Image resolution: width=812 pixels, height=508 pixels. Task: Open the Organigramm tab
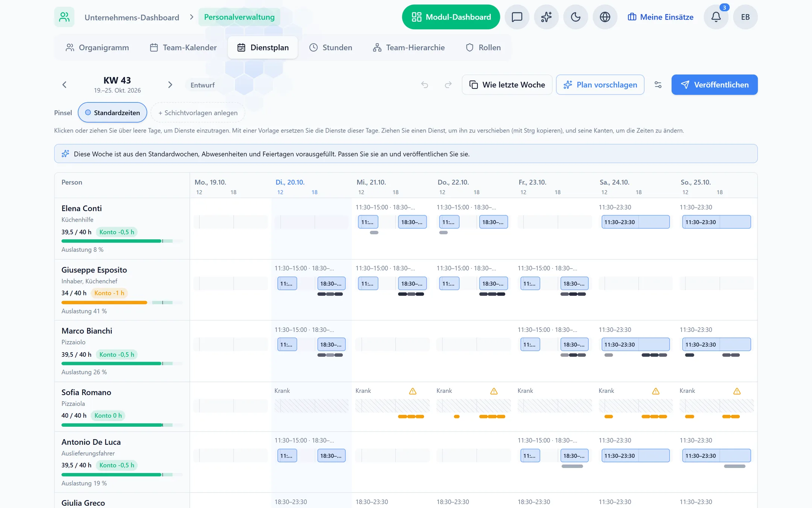(97, 47)
